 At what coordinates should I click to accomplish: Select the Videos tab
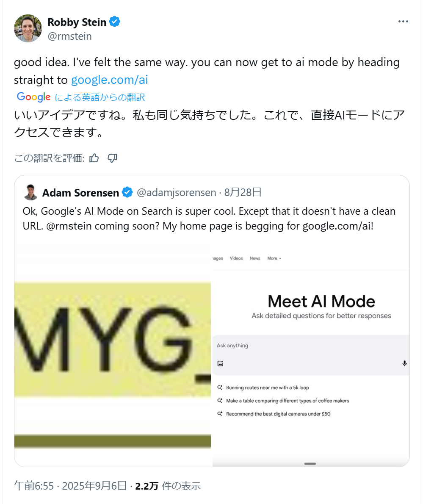tap(236, 258)
